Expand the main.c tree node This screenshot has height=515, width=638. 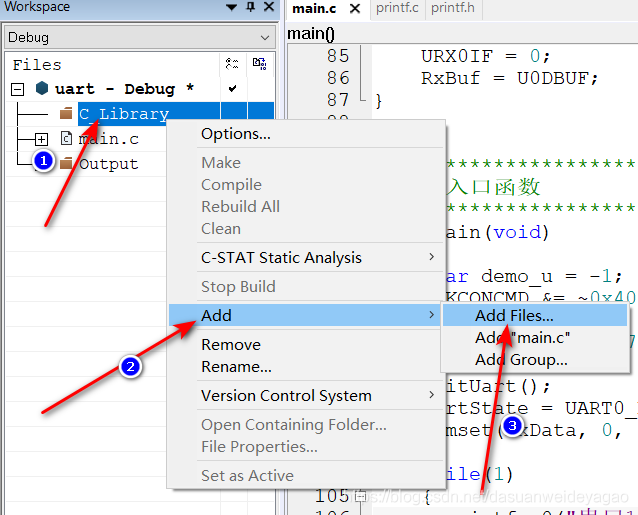41,140
